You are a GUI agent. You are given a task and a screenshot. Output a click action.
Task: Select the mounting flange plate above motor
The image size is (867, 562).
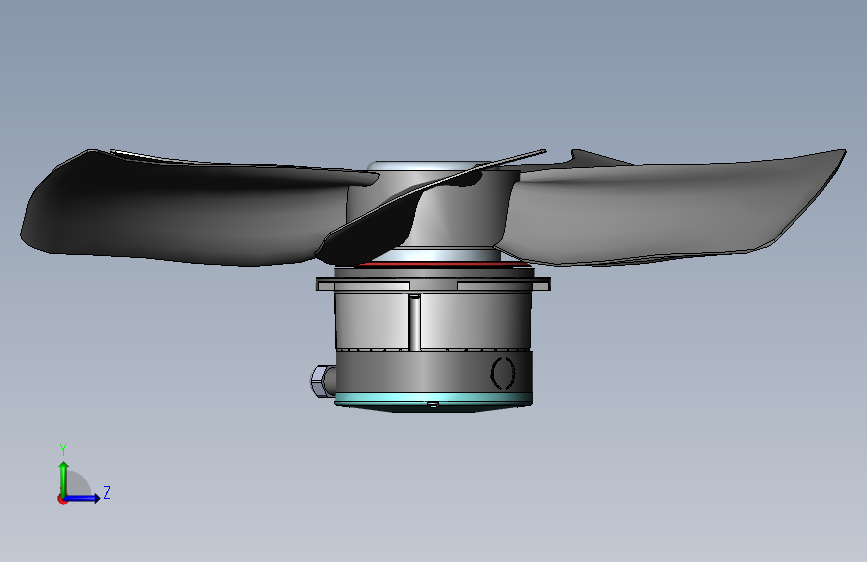434,284
